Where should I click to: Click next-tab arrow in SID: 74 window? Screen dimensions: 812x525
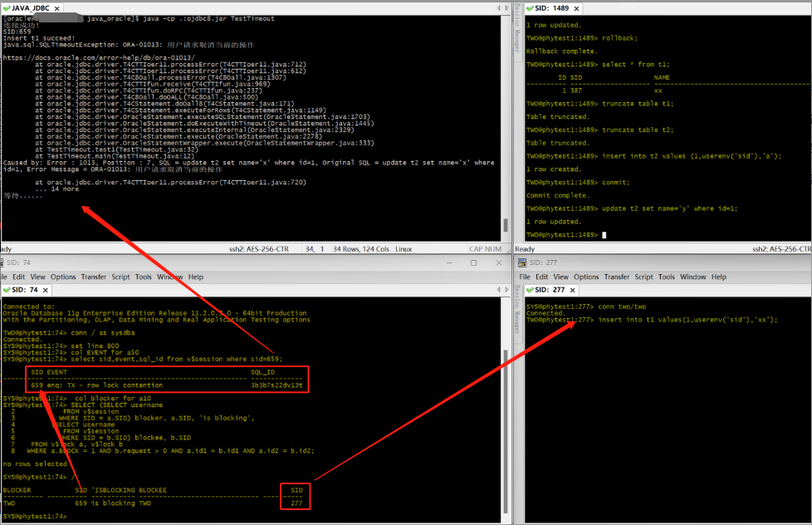coord(506,289)
